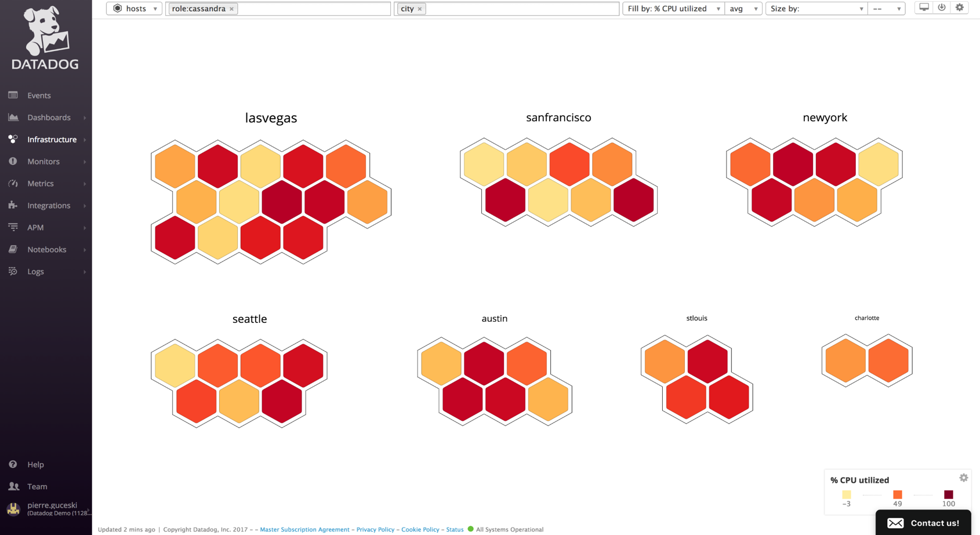Click the download icon in top toolbar
The image size is (980, 535).
(942, 8)
